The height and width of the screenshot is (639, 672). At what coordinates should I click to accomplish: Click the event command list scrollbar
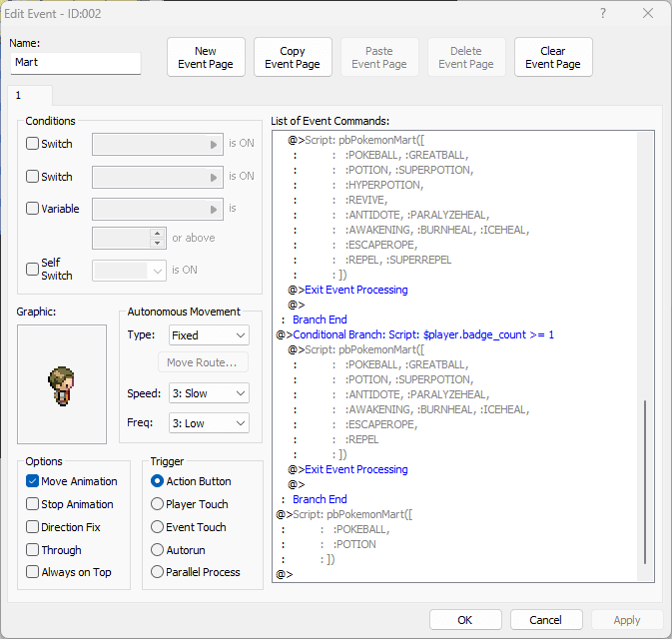645,482
